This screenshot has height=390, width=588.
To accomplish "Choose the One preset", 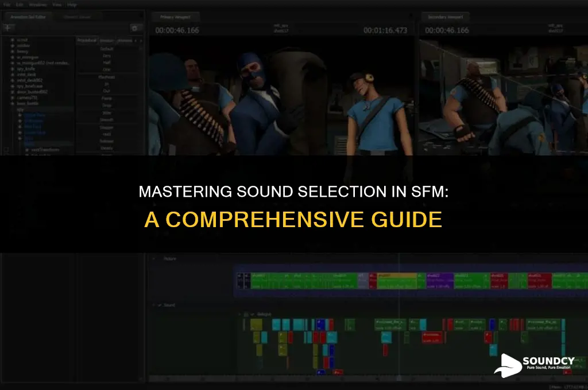I will tap(107, 69).
